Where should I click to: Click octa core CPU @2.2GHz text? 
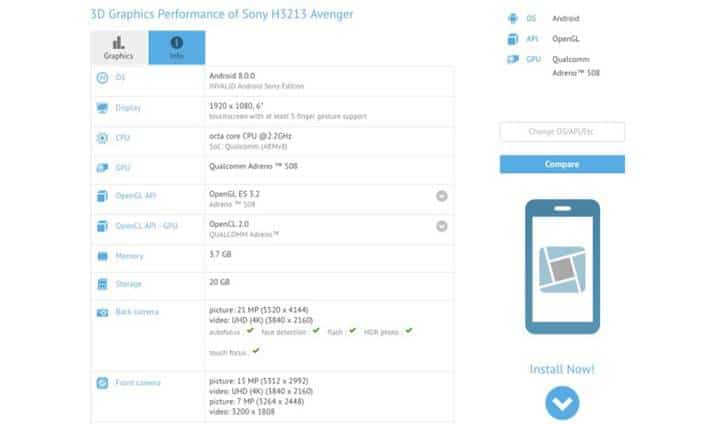pos(250,136)
